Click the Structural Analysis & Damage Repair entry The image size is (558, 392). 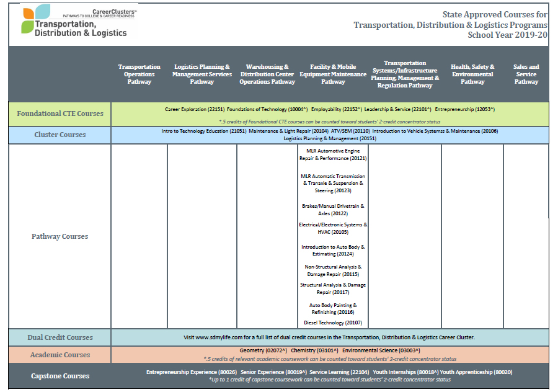coord(332,288)
